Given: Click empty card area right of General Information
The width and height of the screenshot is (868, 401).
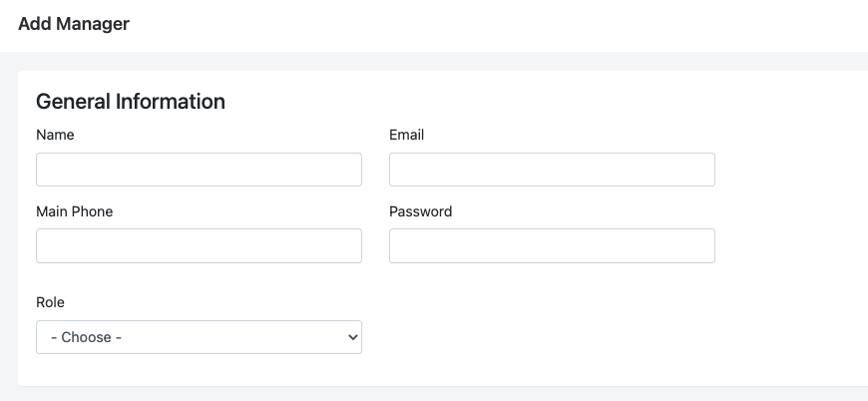Looking at the screenshot, I should click(x=549, y=101).
